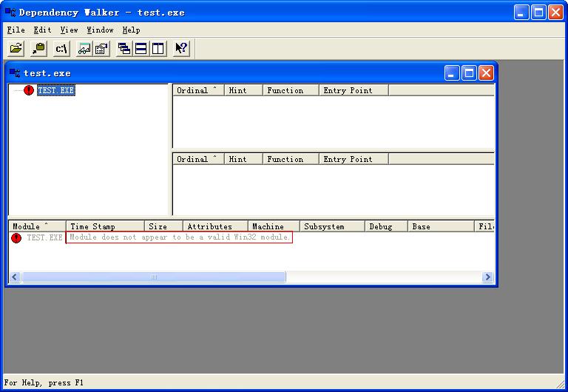Click the test.exe child window title icon

(15, 72)
